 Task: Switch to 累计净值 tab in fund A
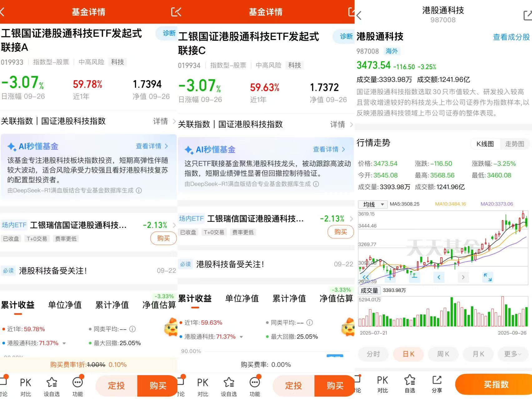(x=112, y=305)
